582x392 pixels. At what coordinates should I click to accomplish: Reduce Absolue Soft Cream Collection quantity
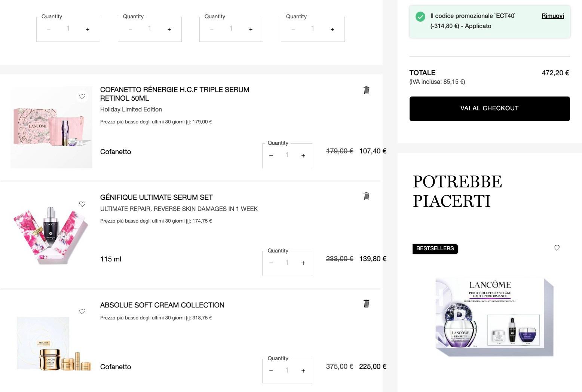click(271, 371)
